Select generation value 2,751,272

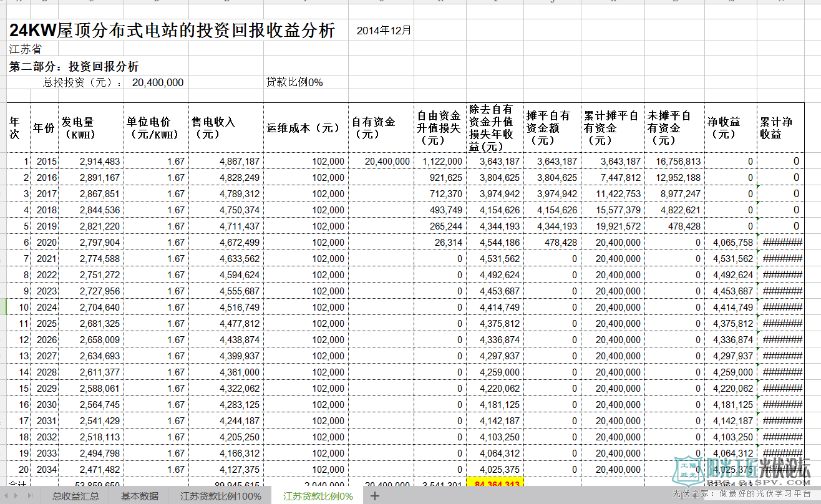point(91,274)
